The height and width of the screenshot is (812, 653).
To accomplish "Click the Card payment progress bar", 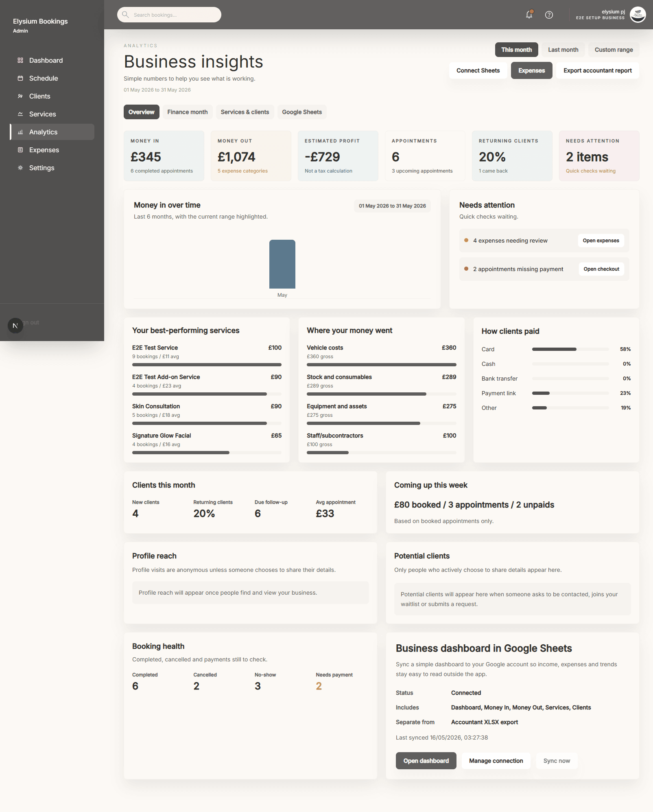I will [x=570, y=349].
